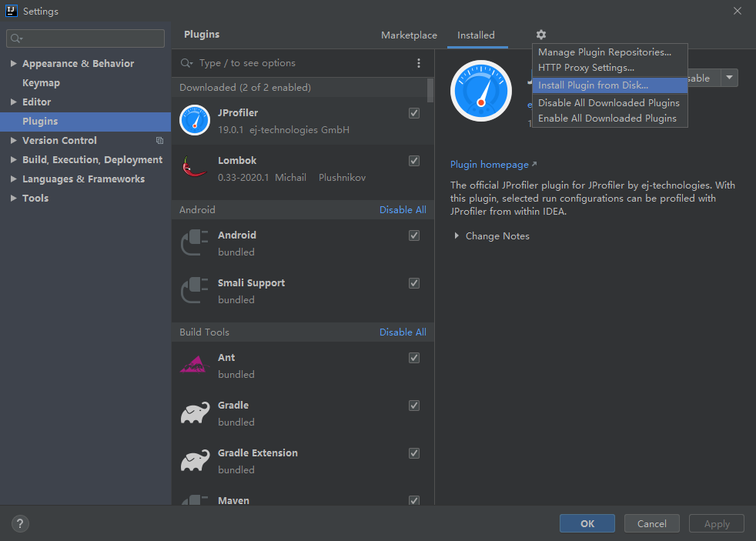Switch to the Marketplace tab

click(x=409, y=35)
